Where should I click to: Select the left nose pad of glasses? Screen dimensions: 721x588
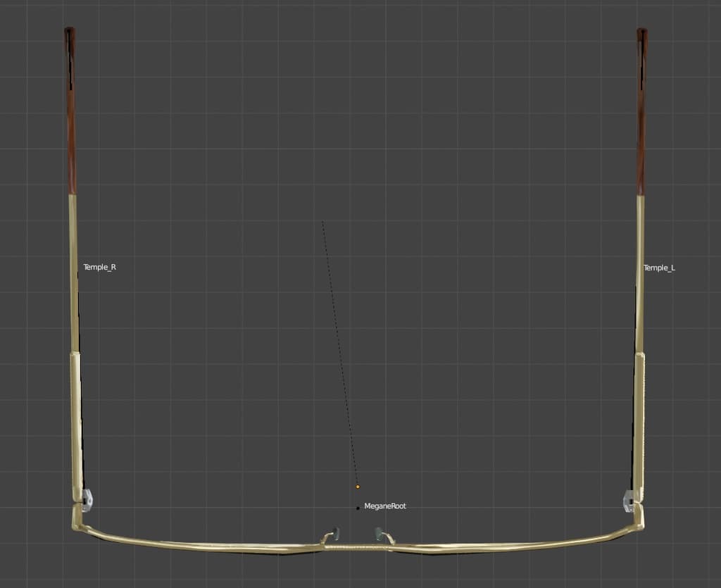(336, 533)
